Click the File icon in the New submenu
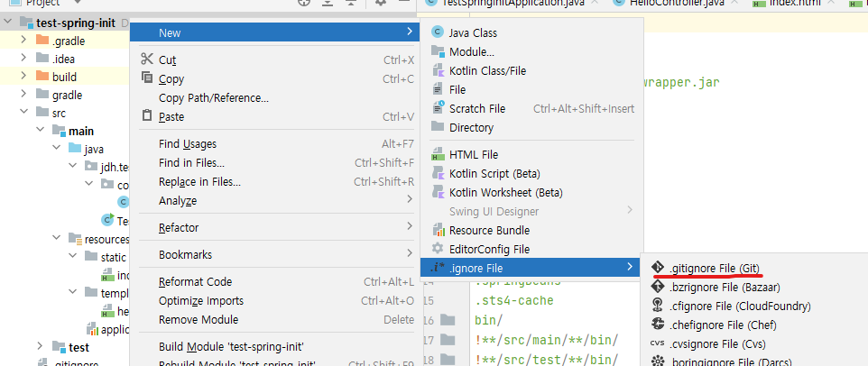Viewport: 868px width, 366px height. pyautogui.click(x=438, y=89)
